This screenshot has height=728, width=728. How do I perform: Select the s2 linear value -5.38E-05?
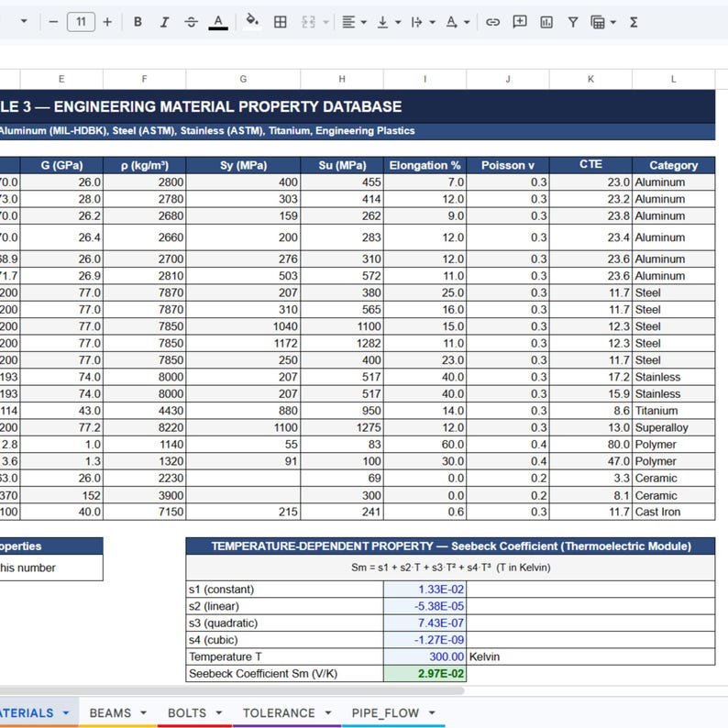coord(425,606)
